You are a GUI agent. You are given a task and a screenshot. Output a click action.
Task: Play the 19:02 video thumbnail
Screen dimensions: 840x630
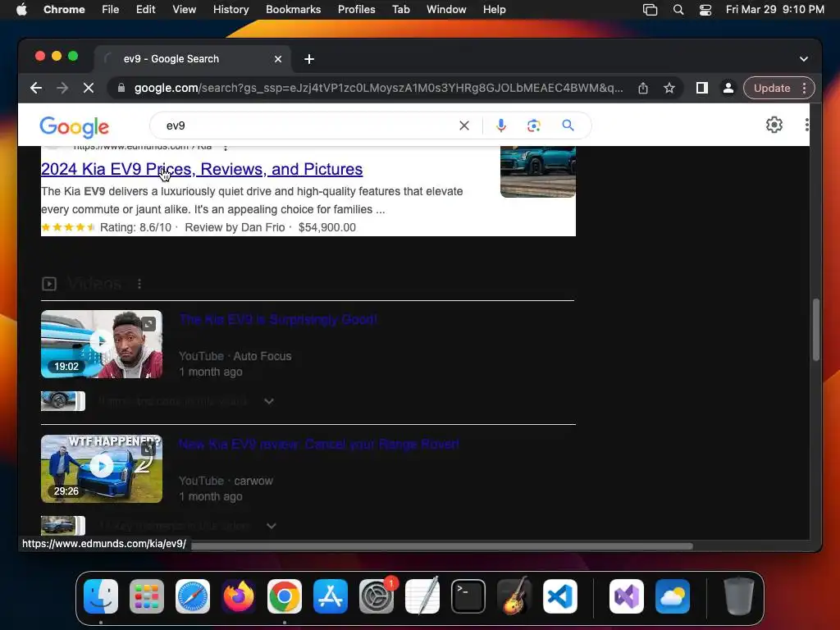point(101,344)
